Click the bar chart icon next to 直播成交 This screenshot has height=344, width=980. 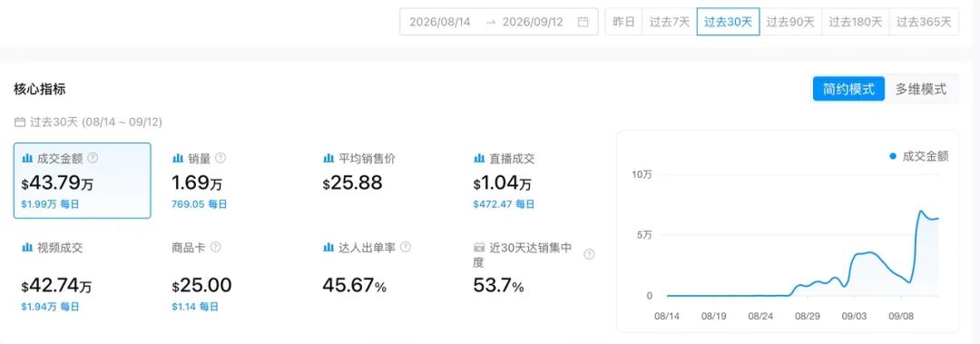tap(479, 158)
